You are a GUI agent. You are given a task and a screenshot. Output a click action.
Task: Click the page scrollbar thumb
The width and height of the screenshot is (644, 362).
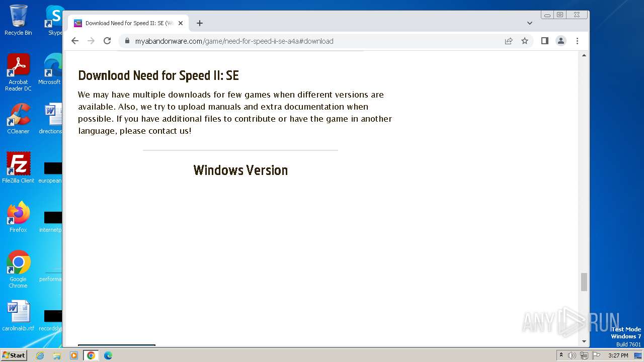(584, 282)
